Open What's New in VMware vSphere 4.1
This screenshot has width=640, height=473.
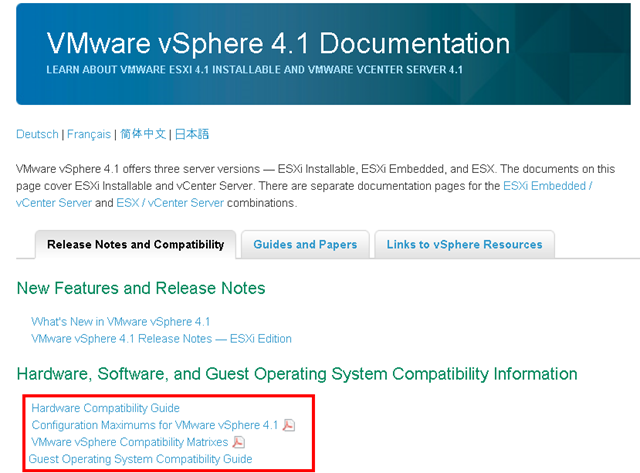121,322
